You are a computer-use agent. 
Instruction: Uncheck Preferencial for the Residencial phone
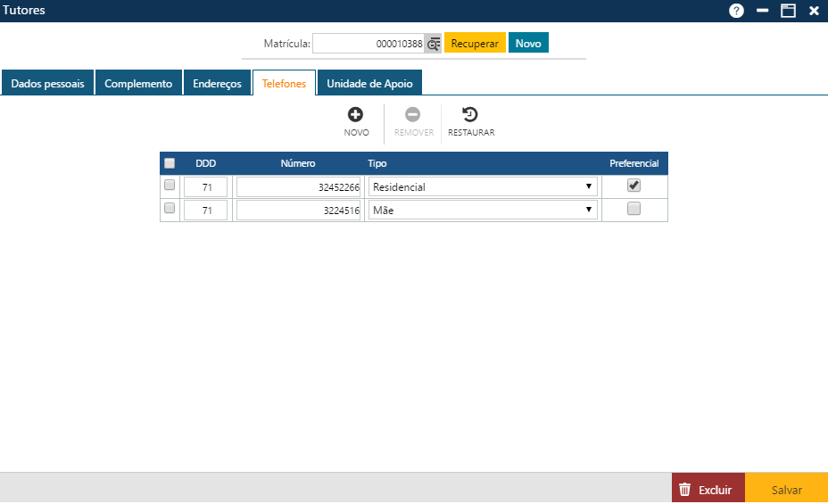click(x=633, y=186)
